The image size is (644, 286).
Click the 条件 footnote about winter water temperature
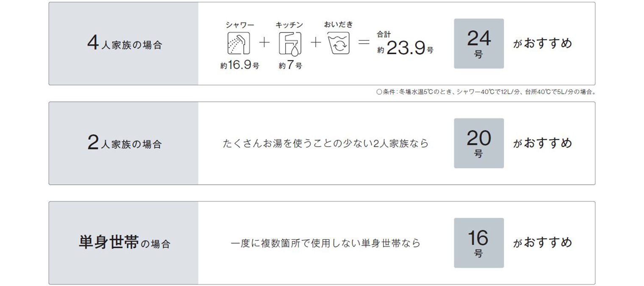tap(486, 92)
